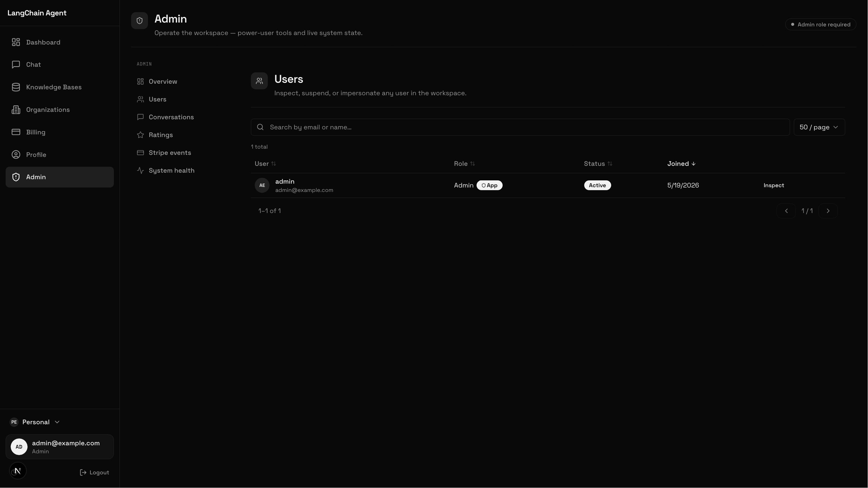This screenshot has width=868, height=488.
Task: Click the Logout button
Action: click(x=94, y=473)
